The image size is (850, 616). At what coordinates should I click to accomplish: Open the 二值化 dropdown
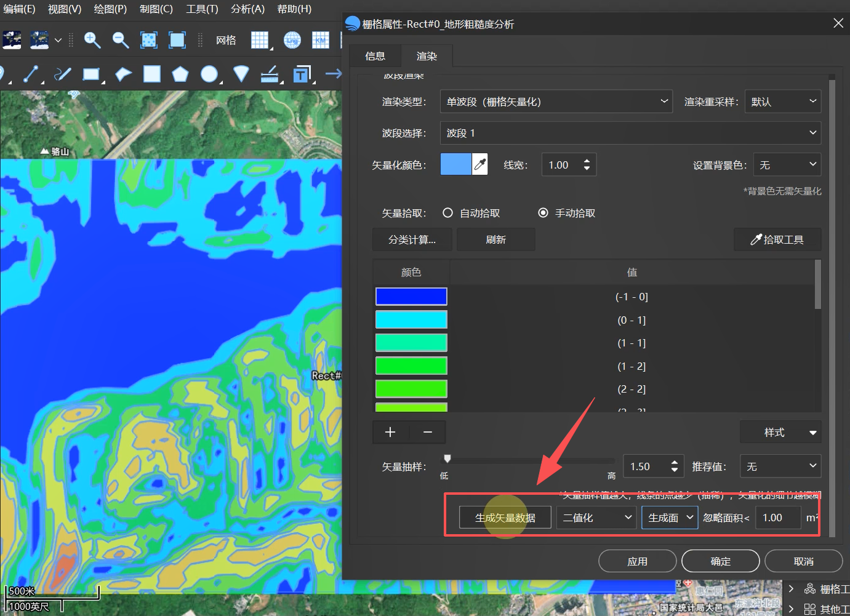click(596, 518)
